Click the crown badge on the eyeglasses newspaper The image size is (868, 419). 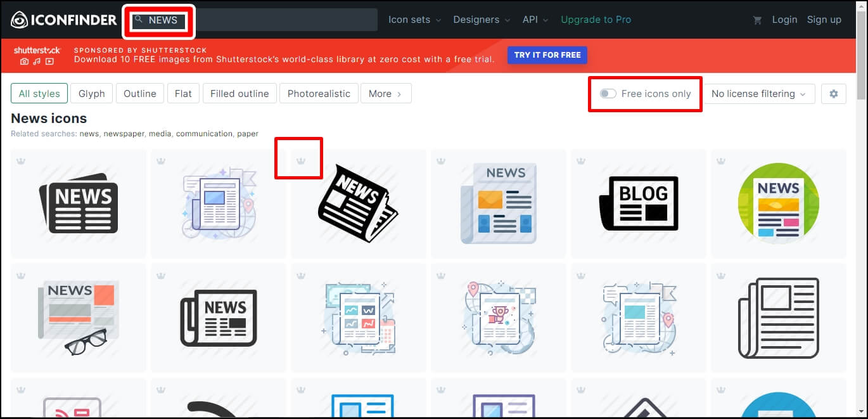click(20, 276)
